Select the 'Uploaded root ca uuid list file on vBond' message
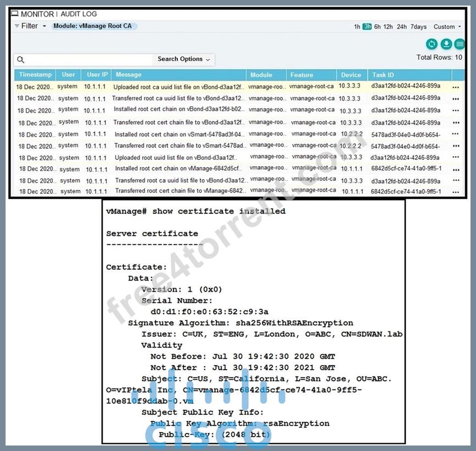Screen dimensions: 476x451 click(178, 87)
